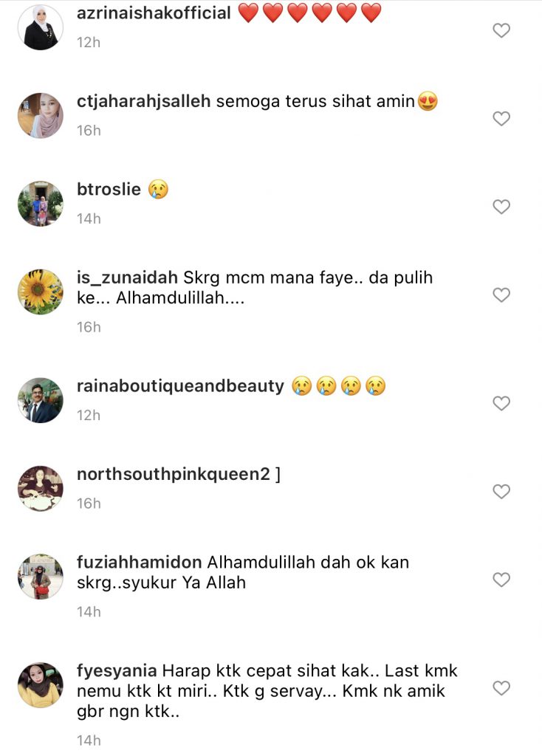Screen dimensions: 542x756
Task: Visit ctjaharahjsalleh's profile via username
Action: click(144, 101)
